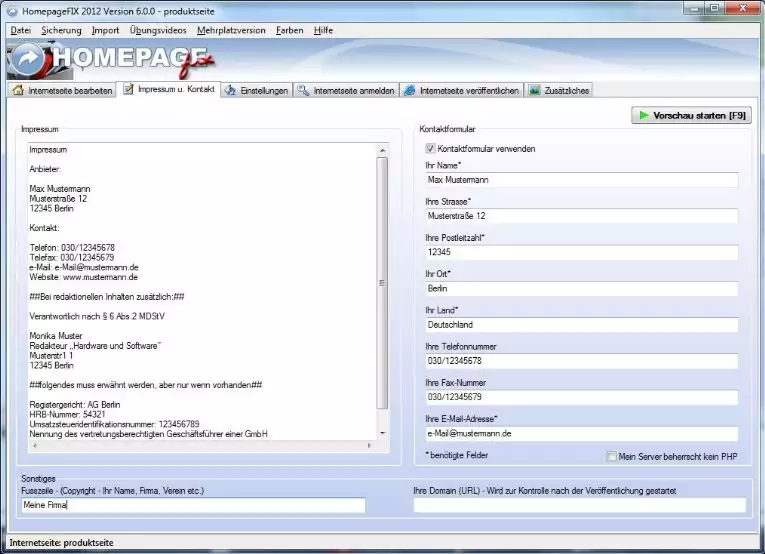Viewport: 765px width, 554px height.
Task: Click into the Ihr Name field
Action: (582, 180)
